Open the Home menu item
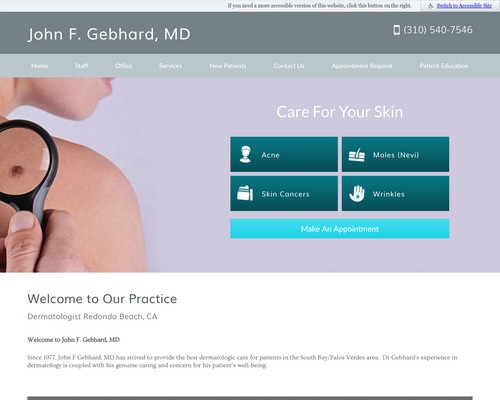This screenshot has height=400, width=500. pos(39,66)
